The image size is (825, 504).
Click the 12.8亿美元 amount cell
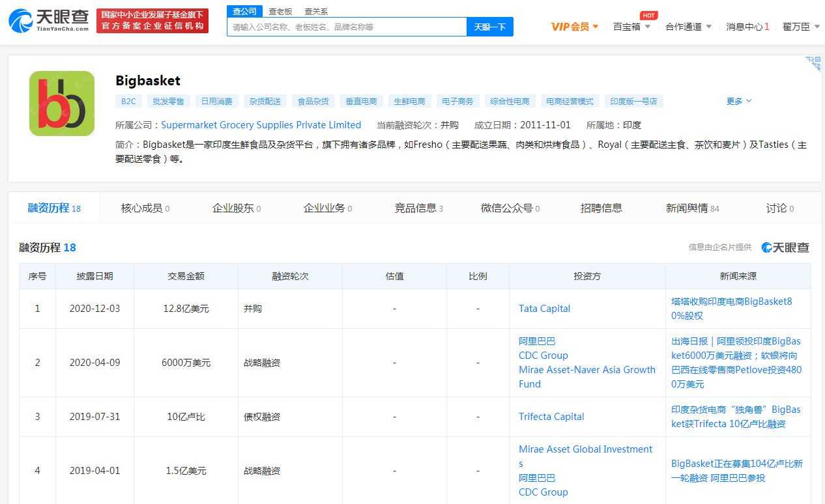(x=186, y=309)
